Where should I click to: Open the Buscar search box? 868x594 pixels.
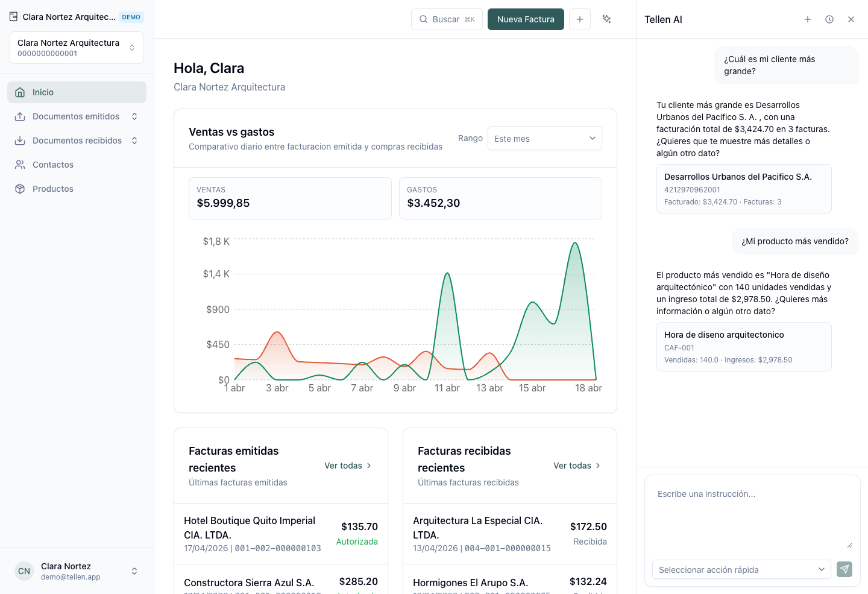pos(447,19)
